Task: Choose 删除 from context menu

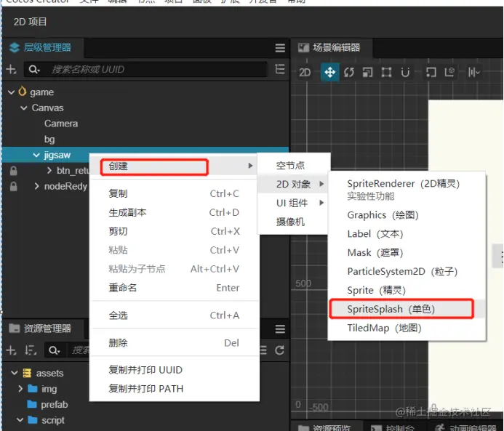Action: click(x=175, y=343)
